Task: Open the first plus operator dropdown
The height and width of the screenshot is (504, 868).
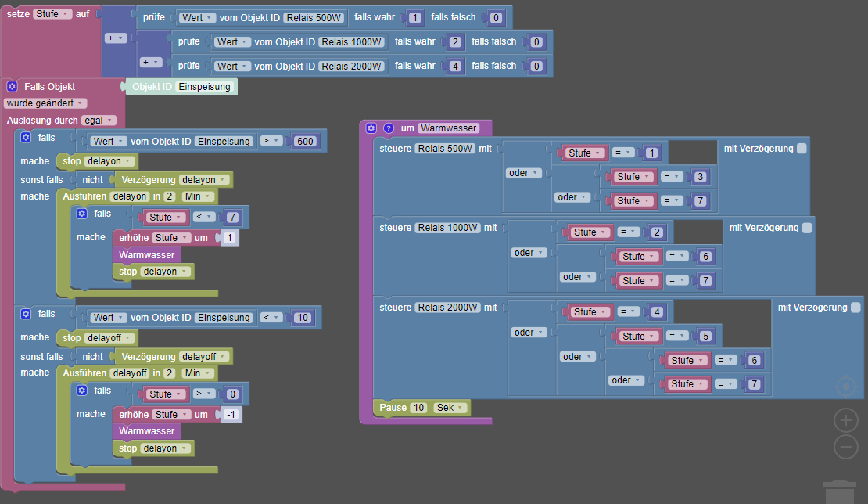Action: [117, 38]
